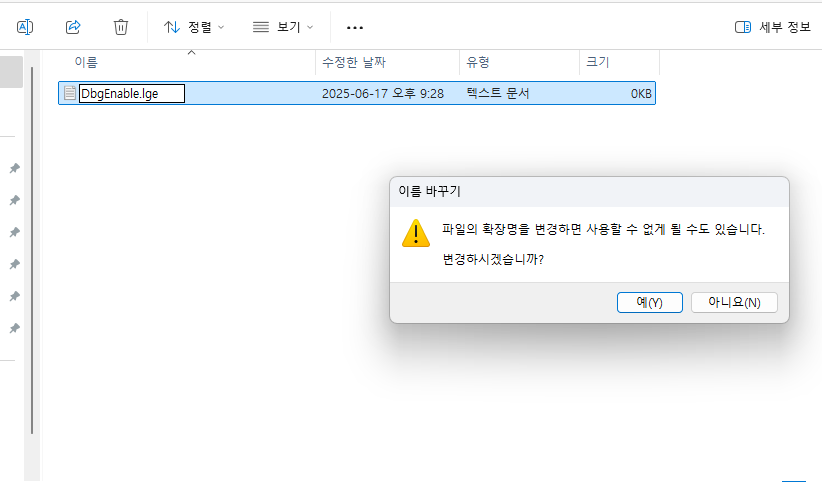Click the Share icon in the toolbar
The height and width of the screenshot is (482, 822).
(73, 27)
